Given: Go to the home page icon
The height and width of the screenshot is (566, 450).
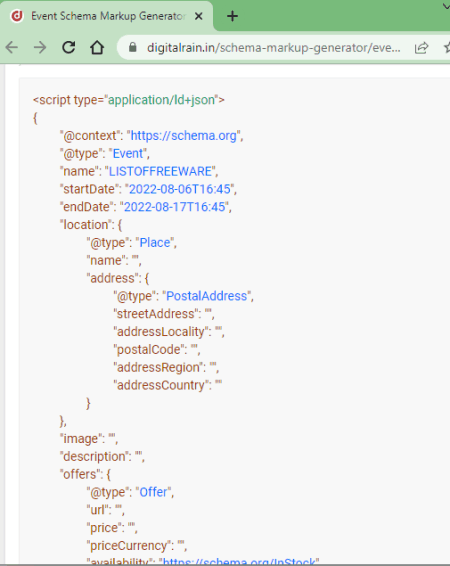Looking at the screenshot, I should (97, 47).
